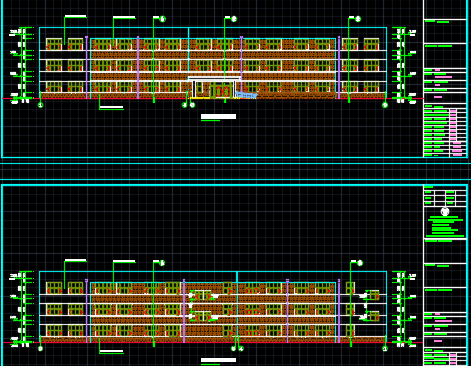Screen dimensions: 471x366
Task: Select the left elevation dimension chain of upper drawing
Action: (x=23, y=65)
